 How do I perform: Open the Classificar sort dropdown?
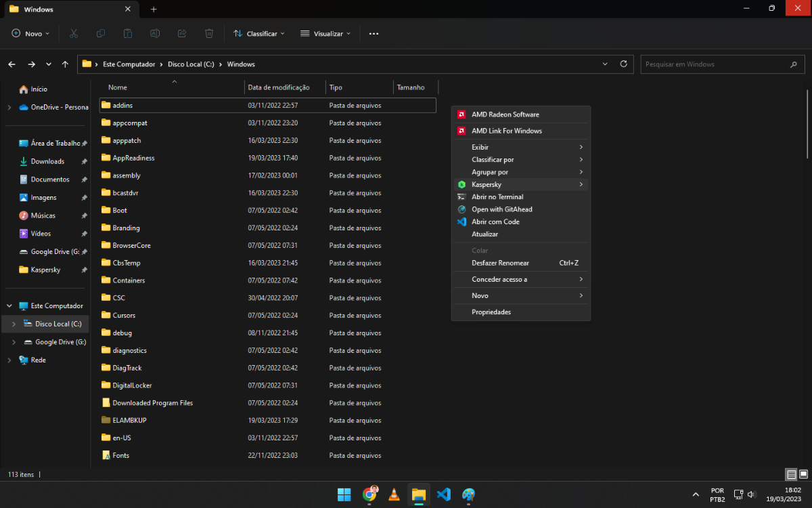coord(258,33)
